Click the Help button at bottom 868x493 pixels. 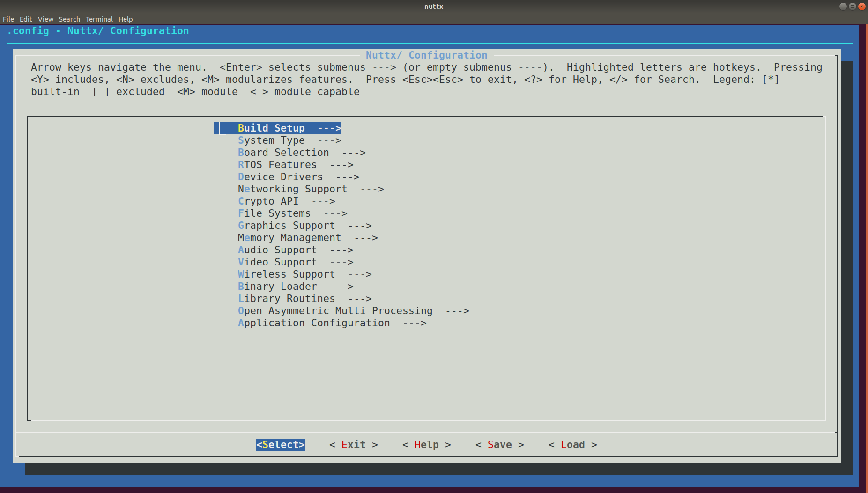click(426, 445)
